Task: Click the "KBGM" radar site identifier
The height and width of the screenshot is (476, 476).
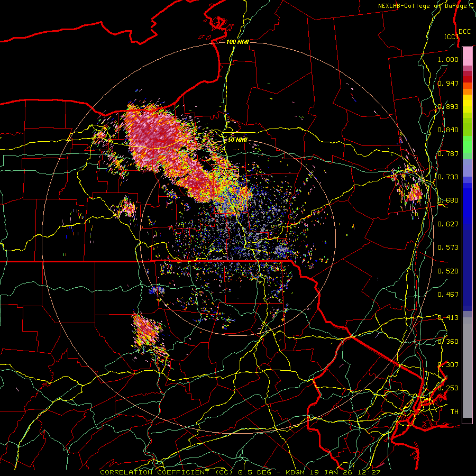Action: [x=296, y=472]
